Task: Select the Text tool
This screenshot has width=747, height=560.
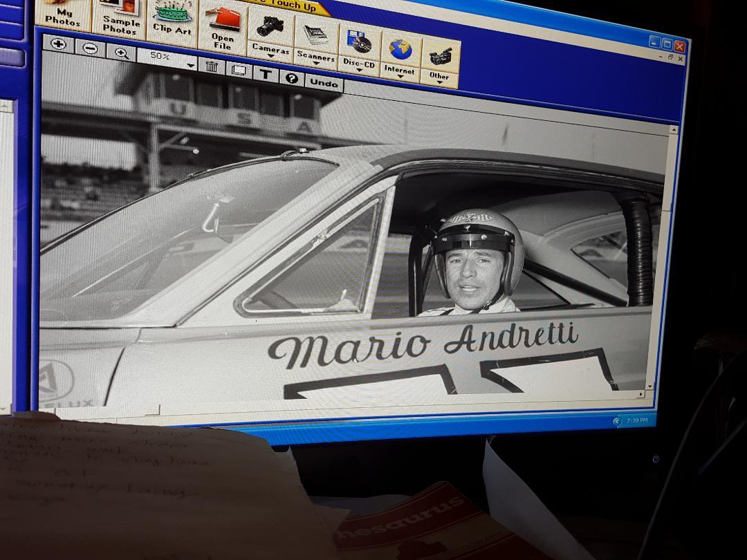Action: pyautogui.click(x=266, y=74)
